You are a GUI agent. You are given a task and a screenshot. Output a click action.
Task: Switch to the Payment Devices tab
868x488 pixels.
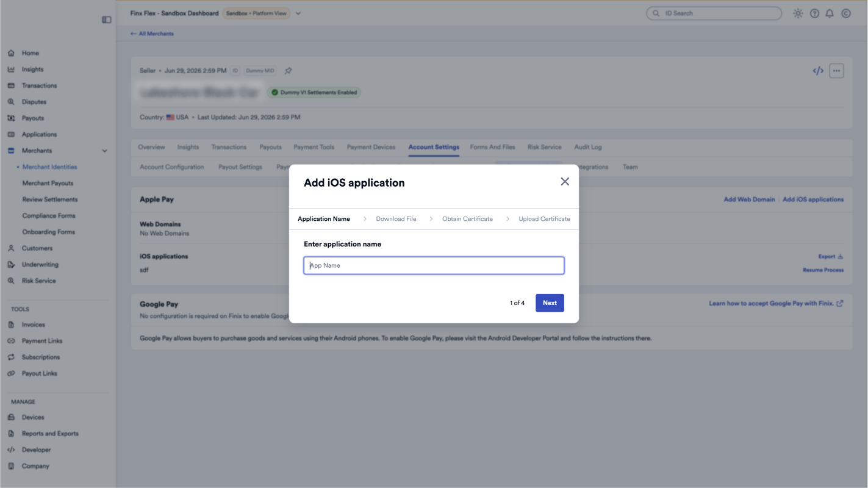[x=371, y=147]
